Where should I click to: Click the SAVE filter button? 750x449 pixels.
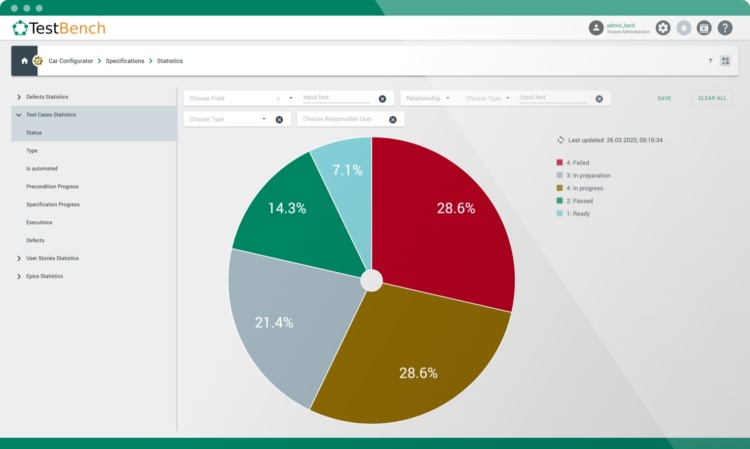664,98
